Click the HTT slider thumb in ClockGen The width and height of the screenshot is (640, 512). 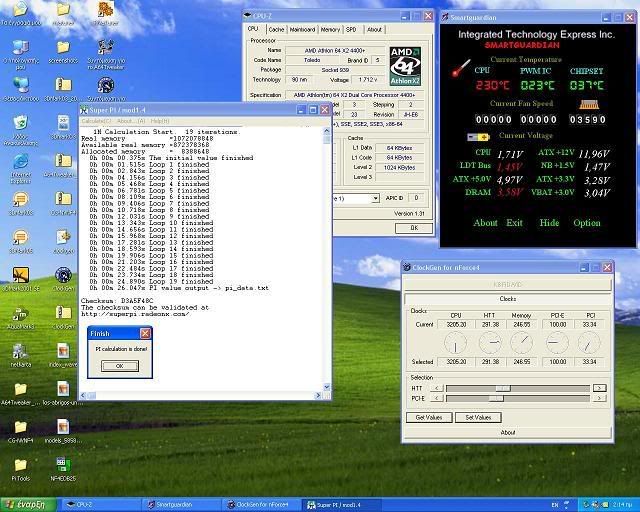(x=503, y=388)
